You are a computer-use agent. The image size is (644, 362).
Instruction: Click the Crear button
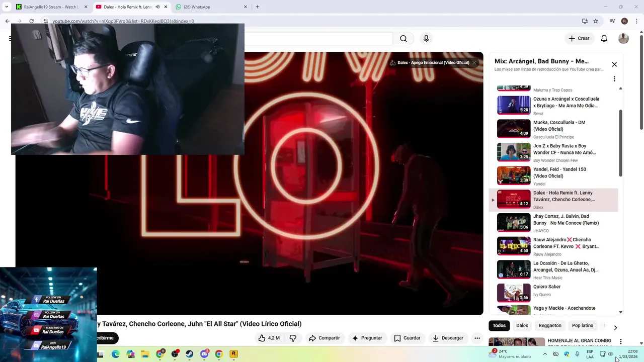(x=579, y=39)
